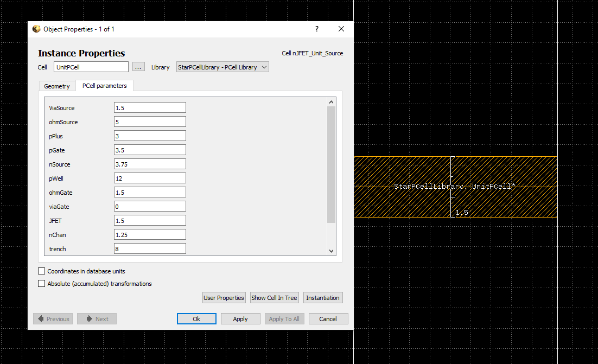This screenshot has width=598, height=364.
Task: Click the help question mark button
Action: 317,29
